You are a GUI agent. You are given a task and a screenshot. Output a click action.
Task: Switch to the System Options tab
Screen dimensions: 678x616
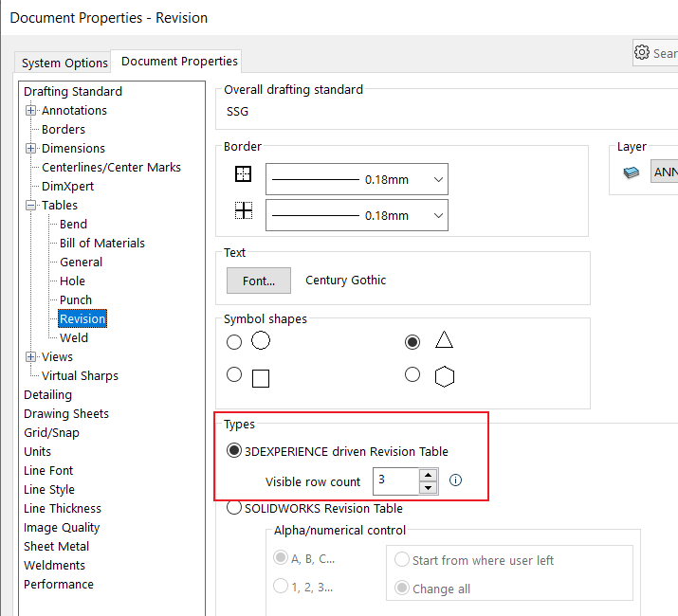coord(64,63)
